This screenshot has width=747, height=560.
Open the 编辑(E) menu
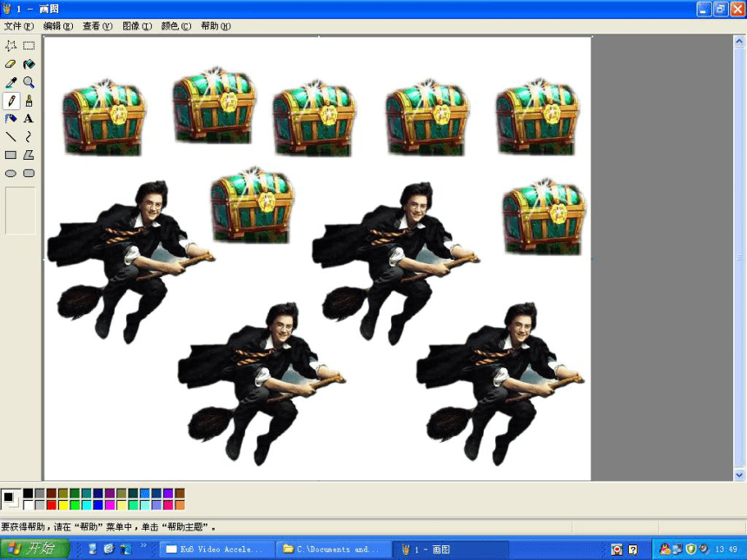coord(58,26)
